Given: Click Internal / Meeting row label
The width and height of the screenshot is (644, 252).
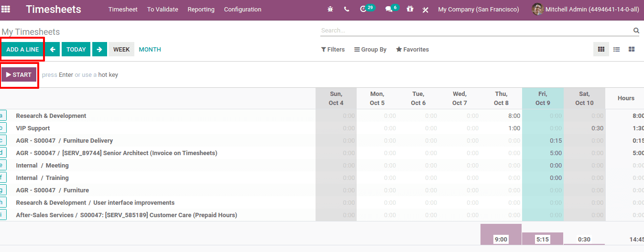Looking at the screenshot, I should 42,165.
